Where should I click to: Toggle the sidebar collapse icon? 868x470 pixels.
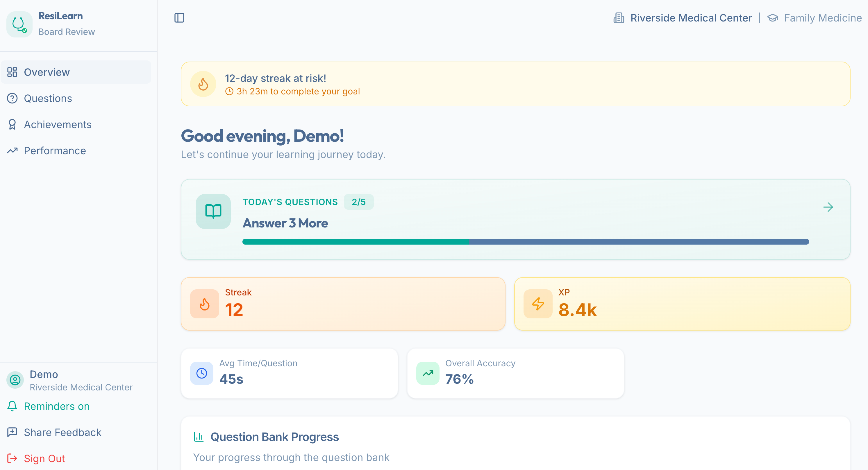point(179,18)
